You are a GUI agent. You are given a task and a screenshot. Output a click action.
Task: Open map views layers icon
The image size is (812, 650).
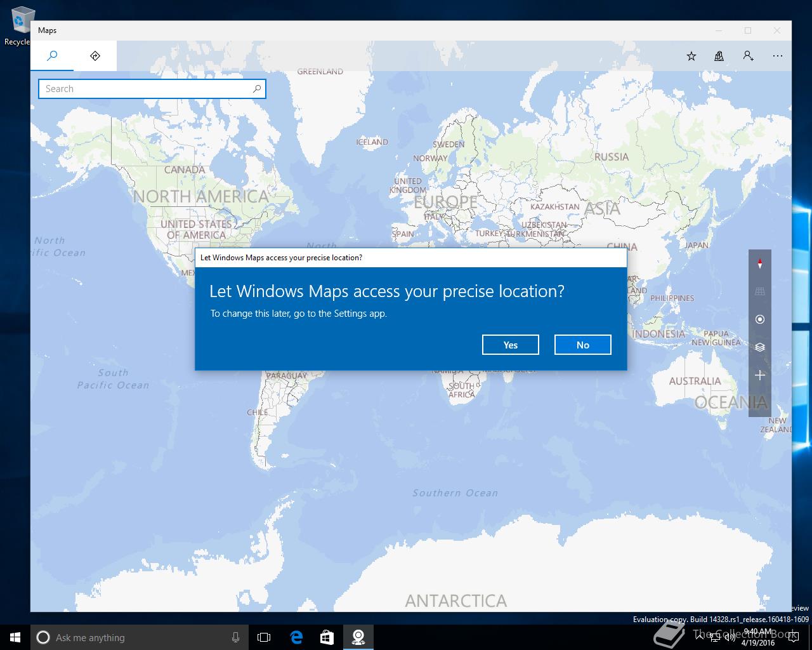click(760, 347)
